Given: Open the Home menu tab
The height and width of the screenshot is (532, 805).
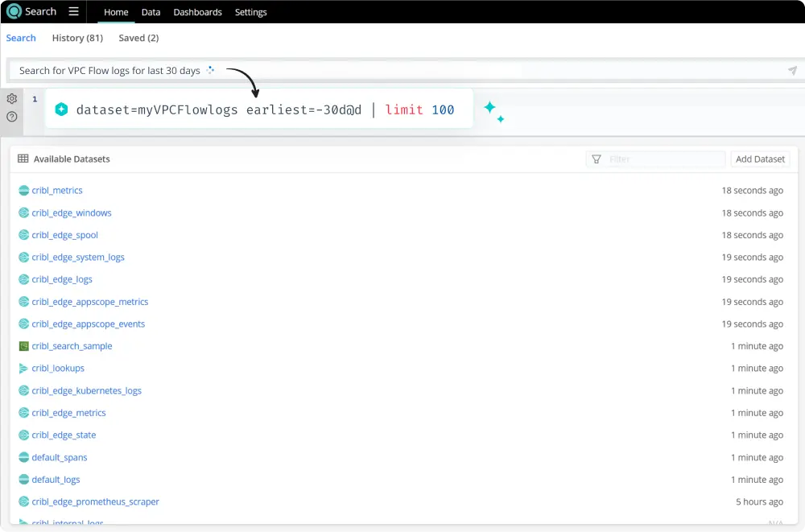Looking at the screenshot, I should point(116,12).
